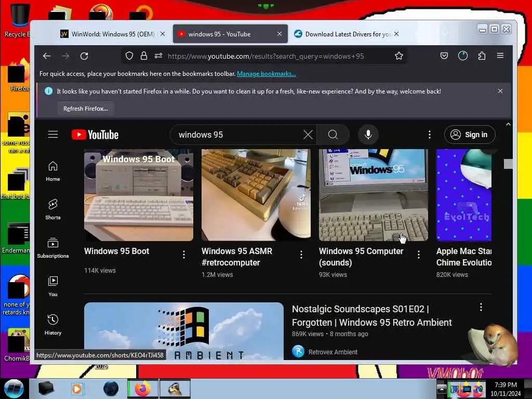Select the Recycle Bin desktop icon

[x=17, y=20]
